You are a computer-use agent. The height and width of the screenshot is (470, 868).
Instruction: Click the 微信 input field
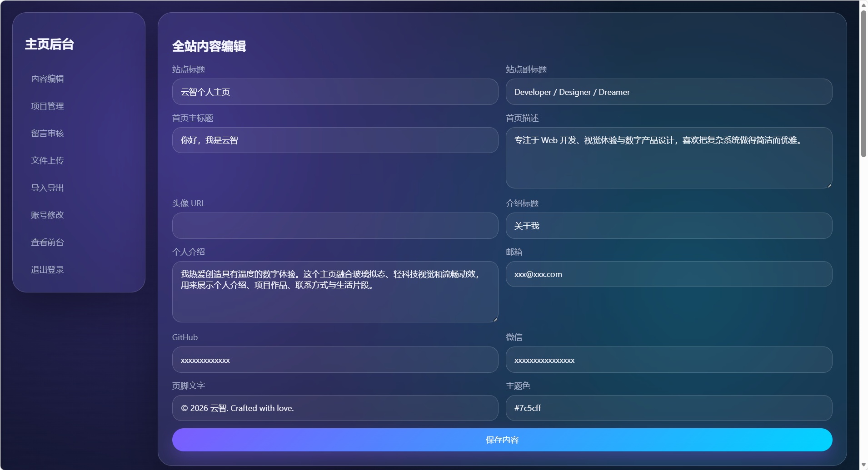click(669, 360)
